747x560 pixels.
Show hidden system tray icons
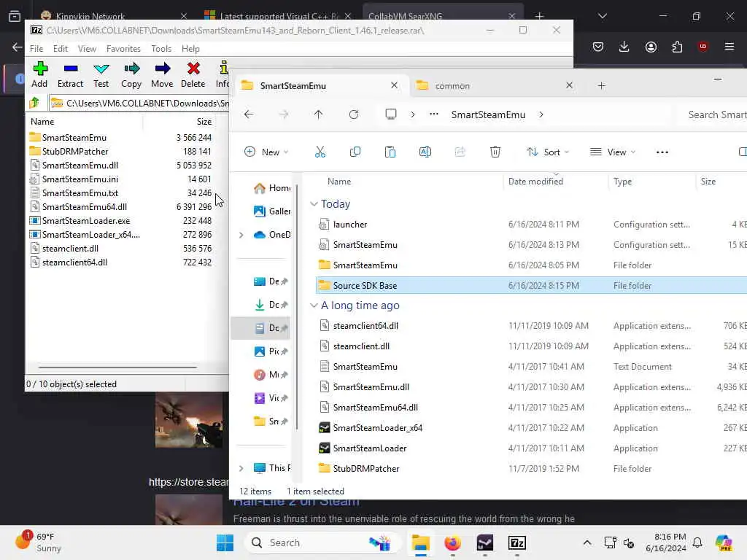click(x=587, y=542)
